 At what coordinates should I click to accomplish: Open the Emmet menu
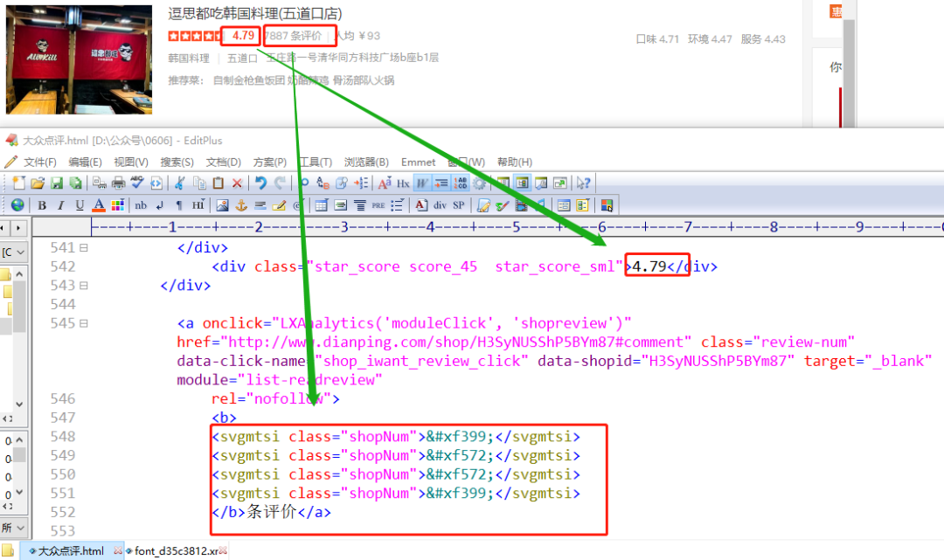pyautogui.click(x=418, y=162)
